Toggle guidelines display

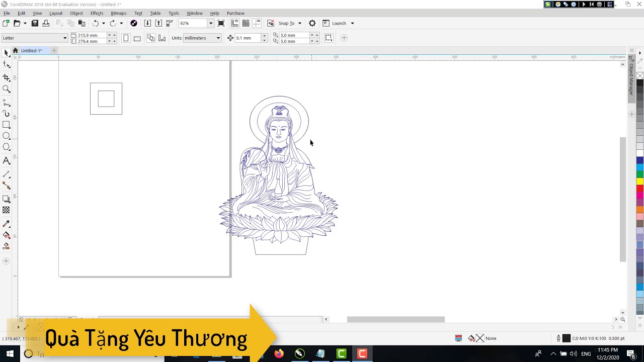(x=257, y=23)
